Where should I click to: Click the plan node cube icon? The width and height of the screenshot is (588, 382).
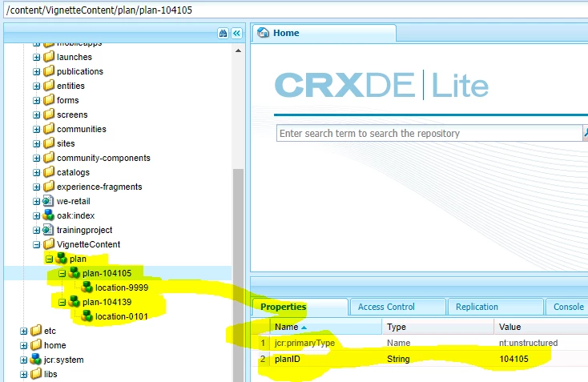coord(61,259)
